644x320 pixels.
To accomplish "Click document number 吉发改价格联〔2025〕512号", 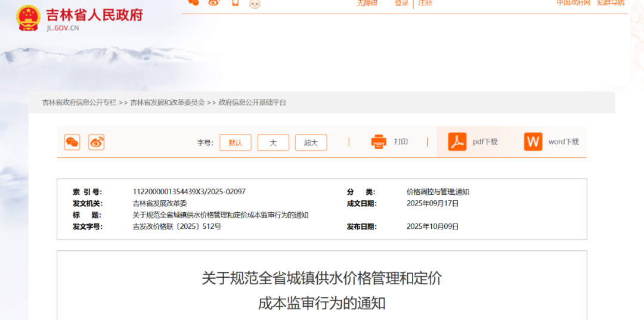I will [x=177, y=226].
